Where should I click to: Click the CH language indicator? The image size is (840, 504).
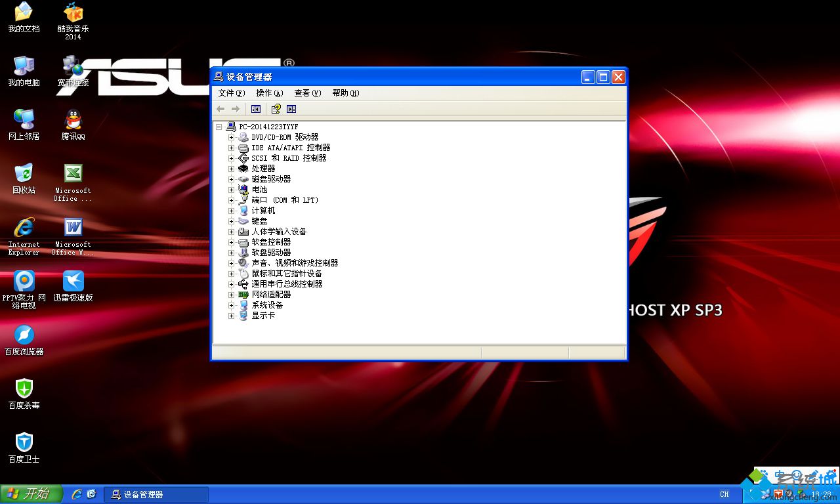(724, 494)
